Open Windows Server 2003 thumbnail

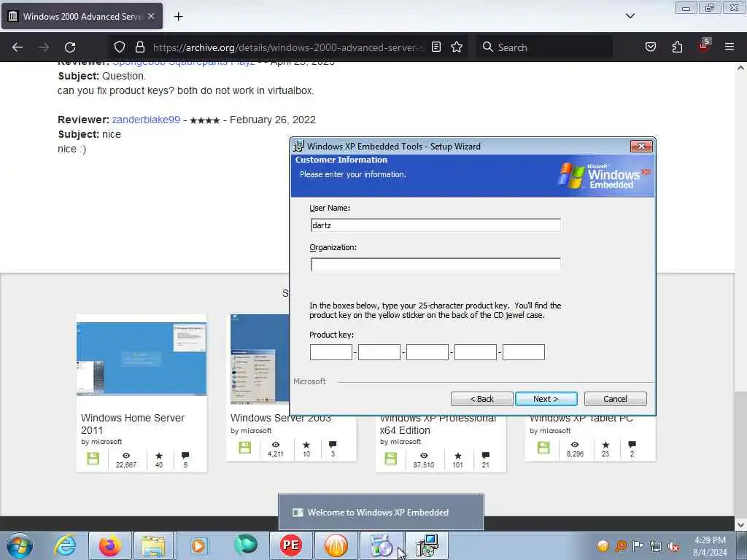260,359
